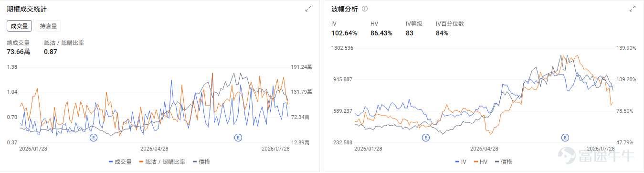Toggle the 價格 legend in volatility chart
Image resolution: width=644 pixels, height=173 pixels.
503,162
